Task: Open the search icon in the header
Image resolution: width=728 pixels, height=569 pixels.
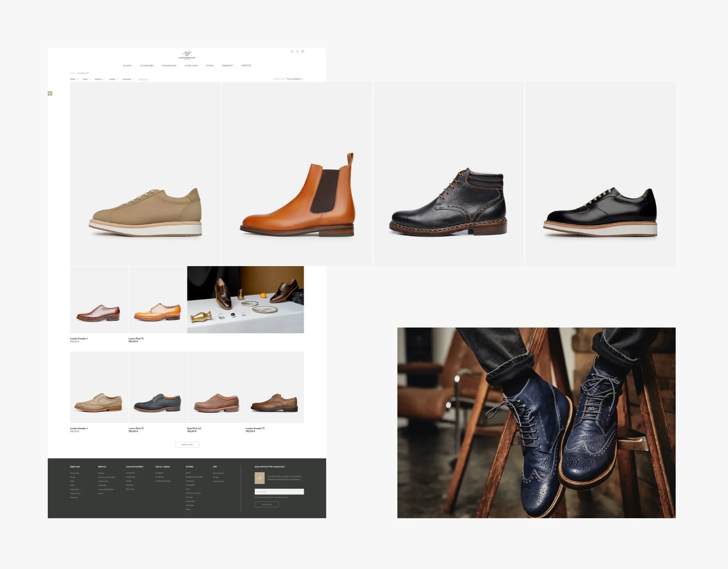Action: pyautogui.click(x=292, y=52)
